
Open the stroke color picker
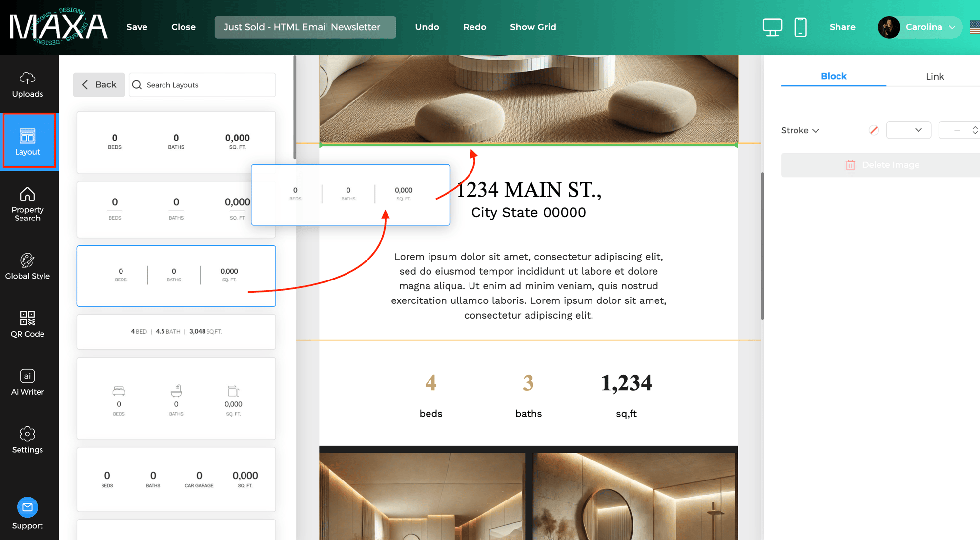pyautogui.click(x=873, y=130)
